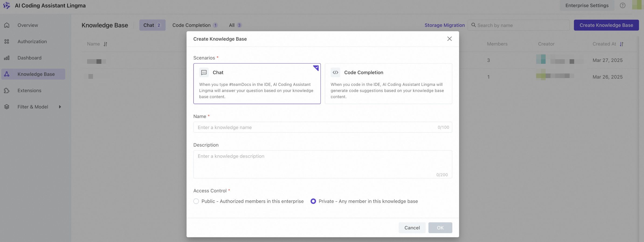This screenshot has width=644, height=242.
Task: Click the Mar 26, 2025 date cell
Action: coord(608,77)
